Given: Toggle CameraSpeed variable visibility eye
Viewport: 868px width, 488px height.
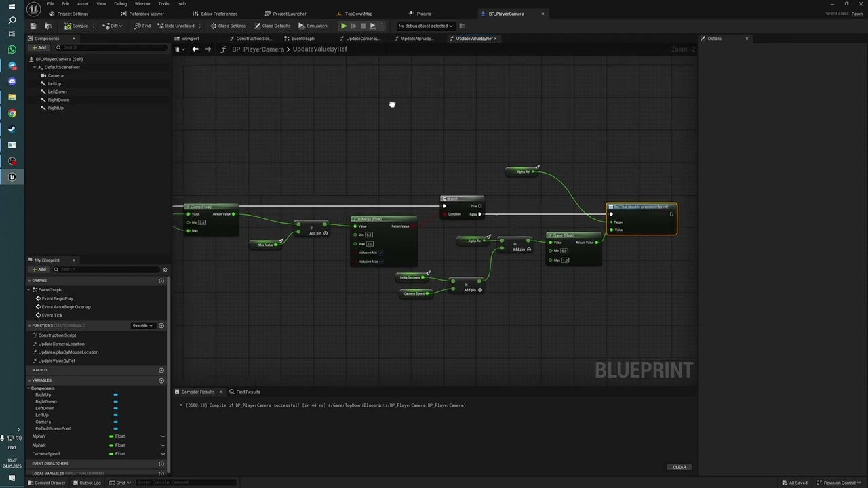Looking at the screenshot, I should 163,454.
